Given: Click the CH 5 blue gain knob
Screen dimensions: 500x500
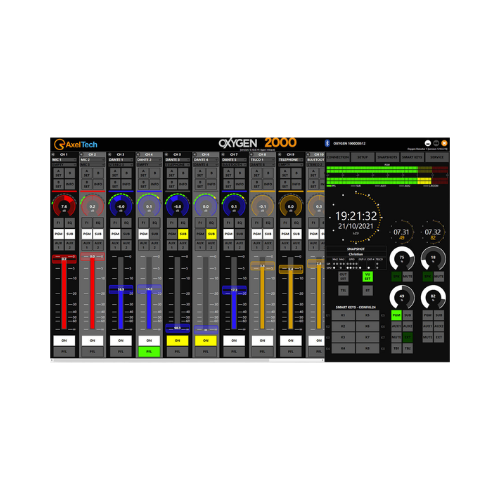Looking at the screenshot, I should pyautogui.click(x=177, y=207).
